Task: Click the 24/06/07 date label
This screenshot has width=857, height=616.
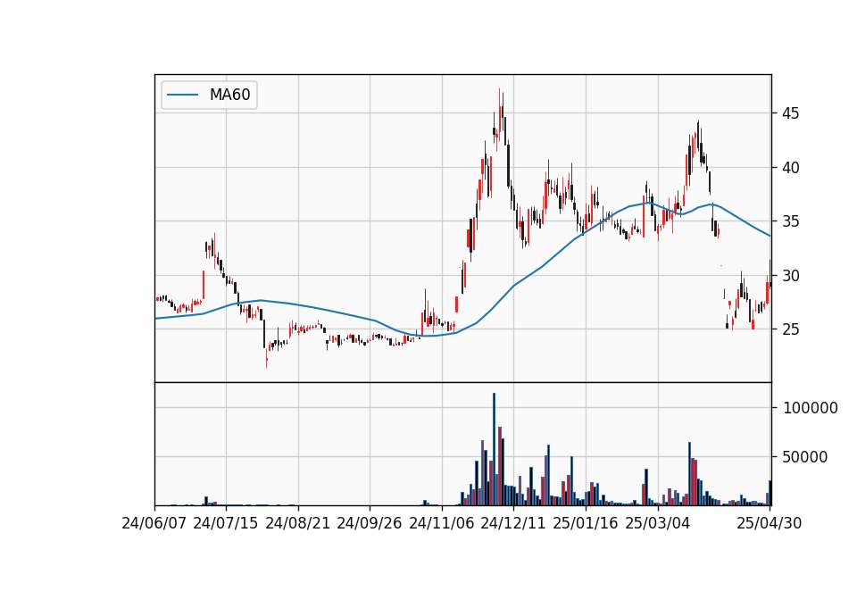Action: click(154, 523)
